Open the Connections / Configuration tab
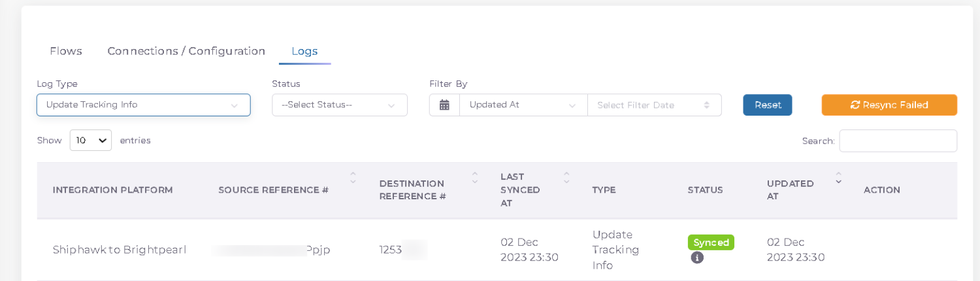Image resolution: width=980 pixels, height=281 pixels. click(x=186, y=51)
